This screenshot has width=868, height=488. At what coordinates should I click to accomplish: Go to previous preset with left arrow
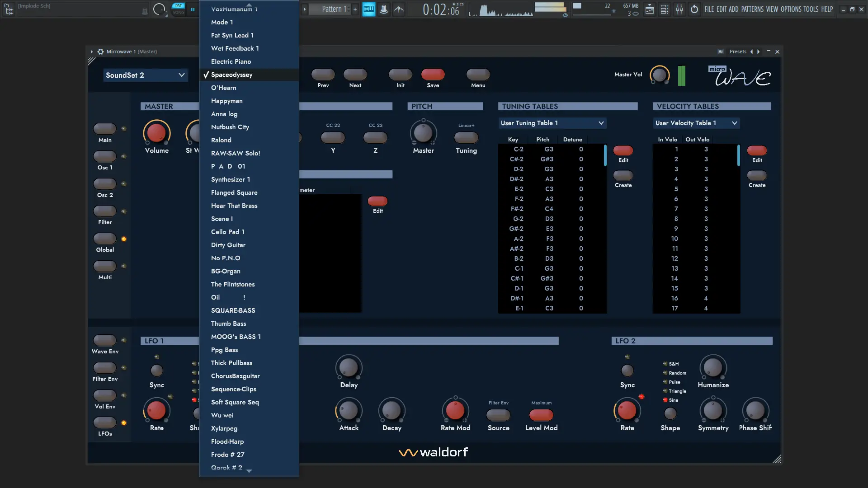coord(751,52)
